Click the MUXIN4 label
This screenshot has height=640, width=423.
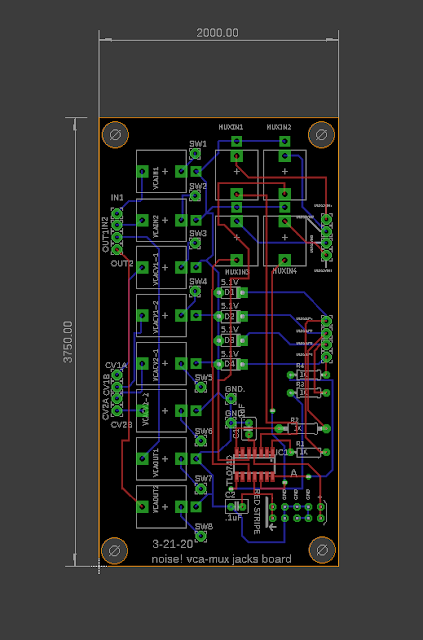click(285, 271)
